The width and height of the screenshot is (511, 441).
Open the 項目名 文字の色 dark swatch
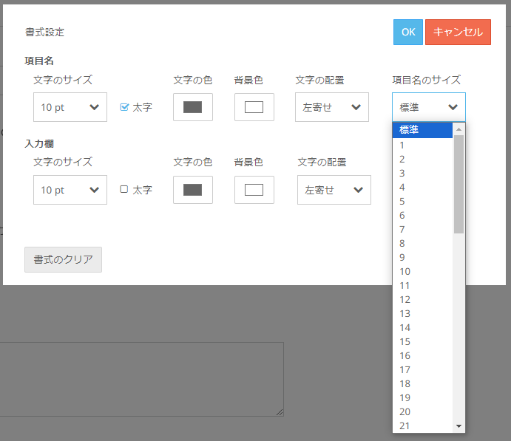click(193, 107)
